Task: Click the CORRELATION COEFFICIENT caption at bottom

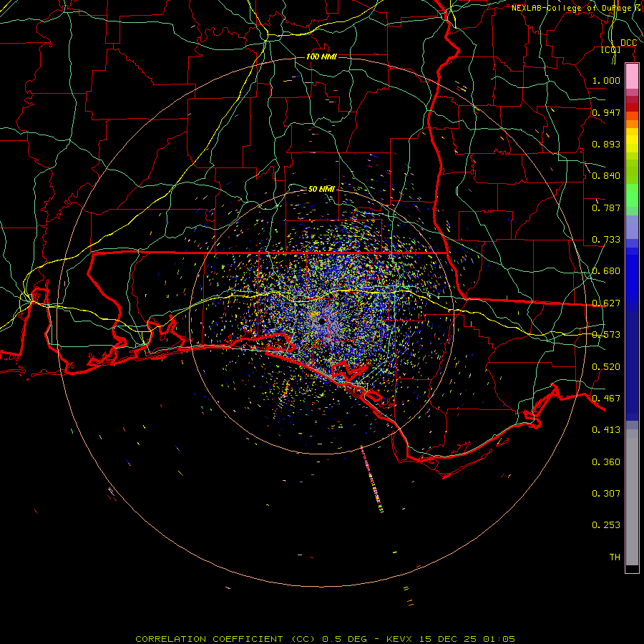Action: 325,639
